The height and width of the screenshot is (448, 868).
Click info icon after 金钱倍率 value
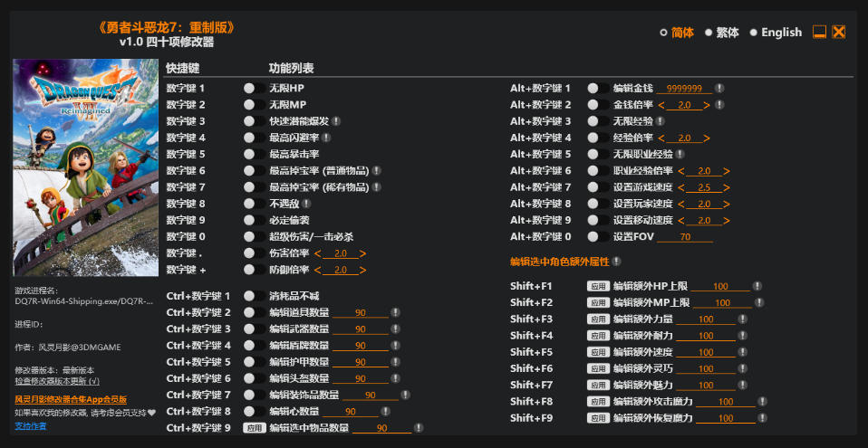719,105
